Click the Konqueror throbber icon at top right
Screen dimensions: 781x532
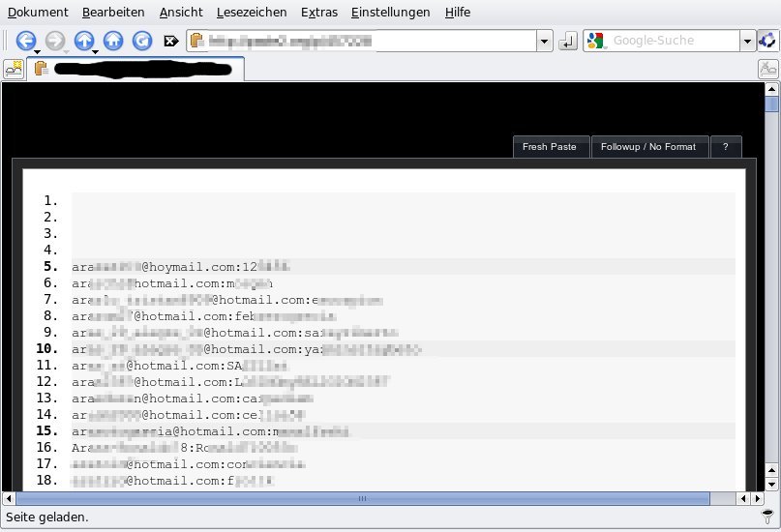point(767,41)
